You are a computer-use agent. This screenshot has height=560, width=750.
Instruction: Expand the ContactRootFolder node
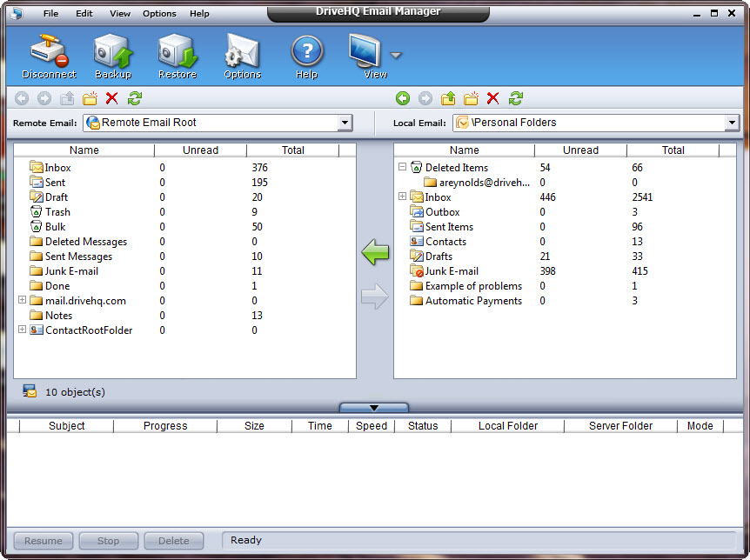coord(22,330)
